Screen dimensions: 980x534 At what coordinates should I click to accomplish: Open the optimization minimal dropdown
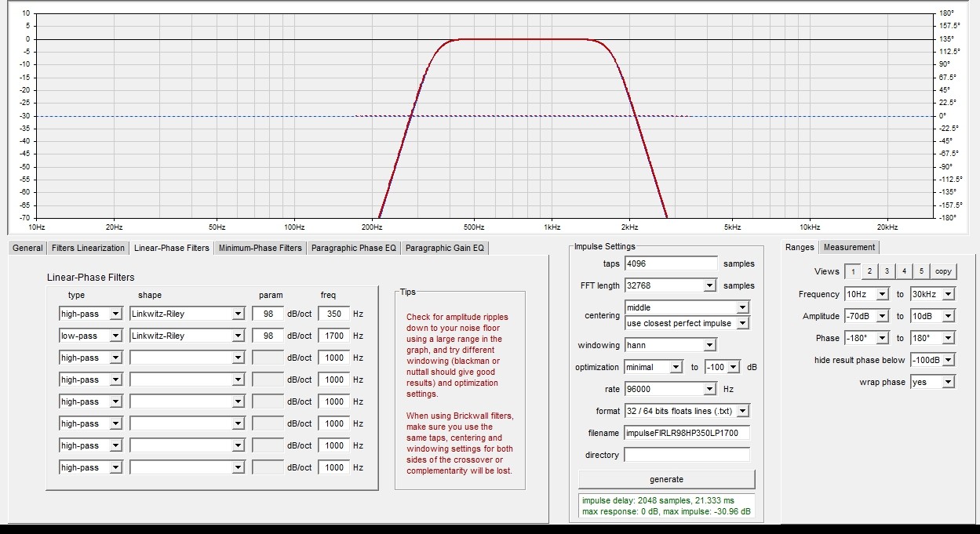point(654,367)
